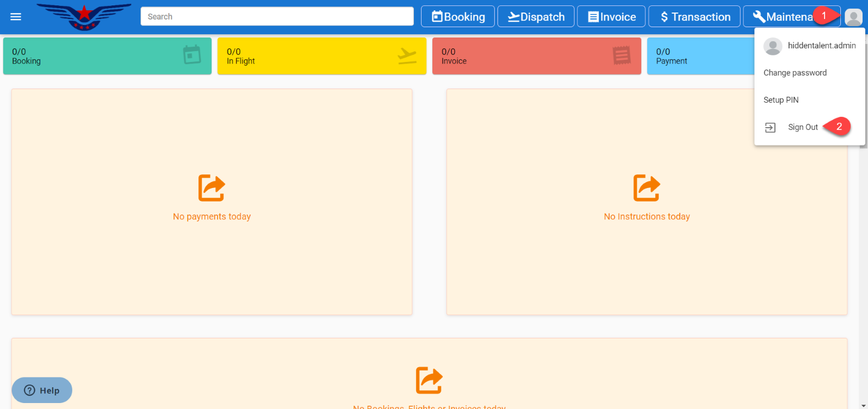Open the blue Payment summary card

700,56
